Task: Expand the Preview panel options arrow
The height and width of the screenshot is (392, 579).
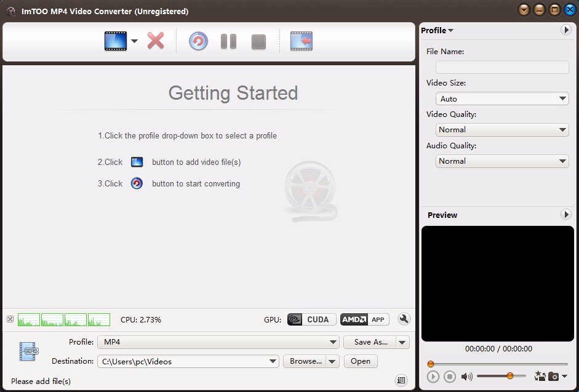Action: pos(566,214)
